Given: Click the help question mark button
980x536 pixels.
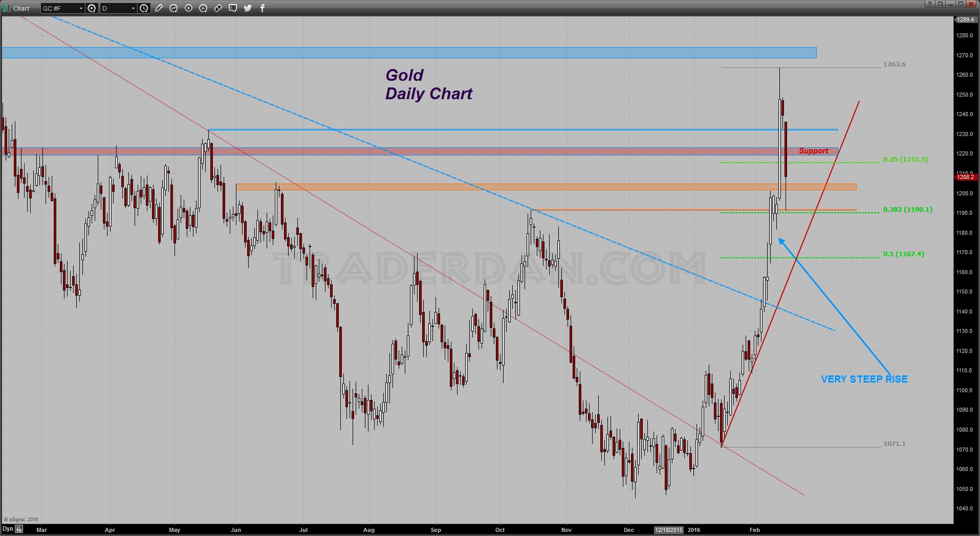Looking at the screenshot, I should 930,4.
